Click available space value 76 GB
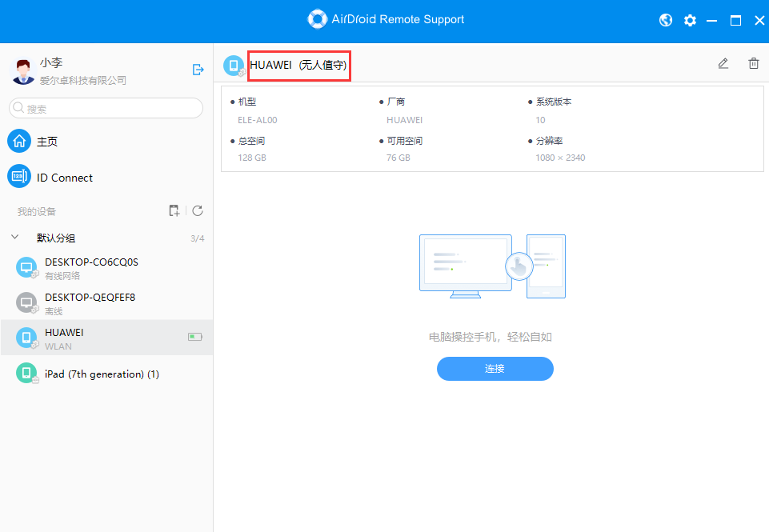The height and width of the screenshot is (532, 769). (x=399, y=158)
